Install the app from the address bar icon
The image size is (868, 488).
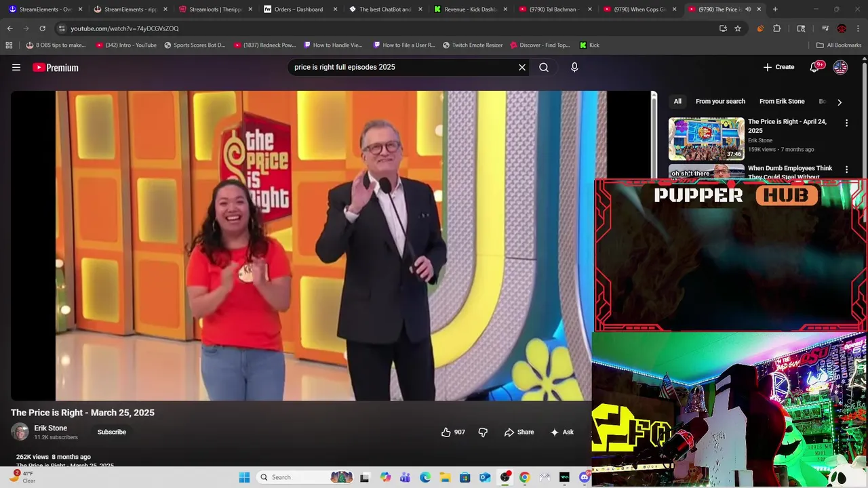(723, 28)
